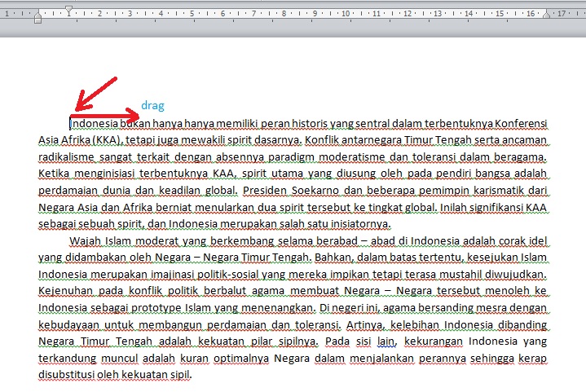Click the word "diusung"
The image size is (586, 392).
click(356, 174)
